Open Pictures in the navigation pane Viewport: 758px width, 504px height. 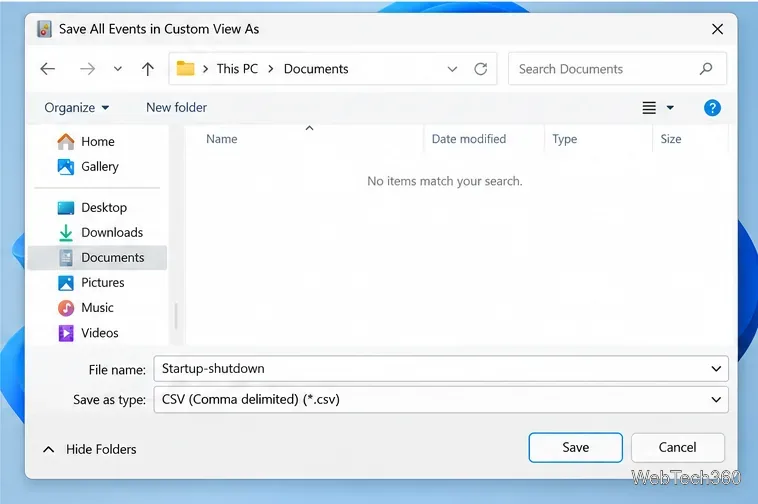(102, 283)
